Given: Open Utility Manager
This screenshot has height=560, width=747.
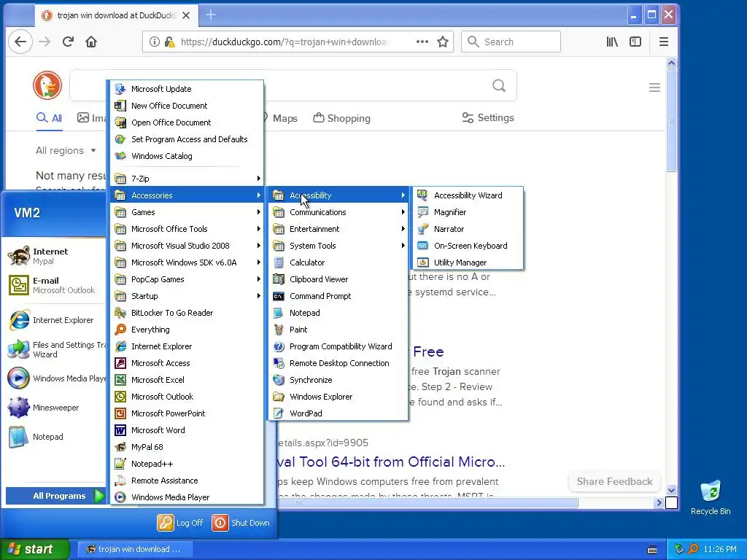Looking at the screenshot, I should coord(468,262).
